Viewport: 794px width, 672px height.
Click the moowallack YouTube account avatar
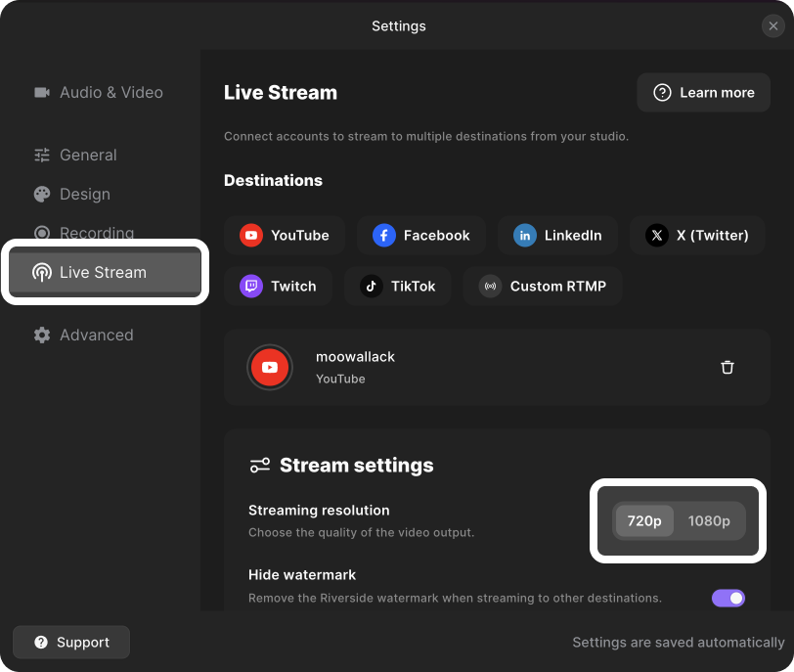pos(270,368)
